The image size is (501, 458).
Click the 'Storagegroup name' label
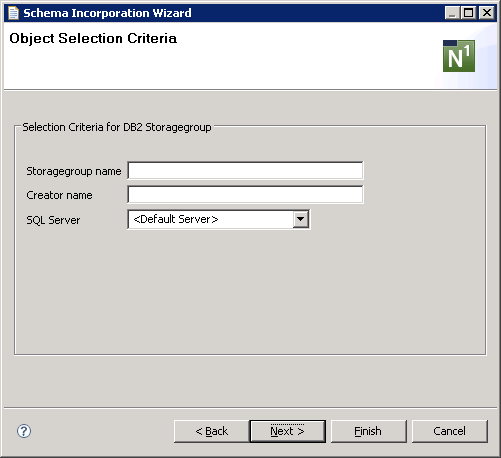74,171
